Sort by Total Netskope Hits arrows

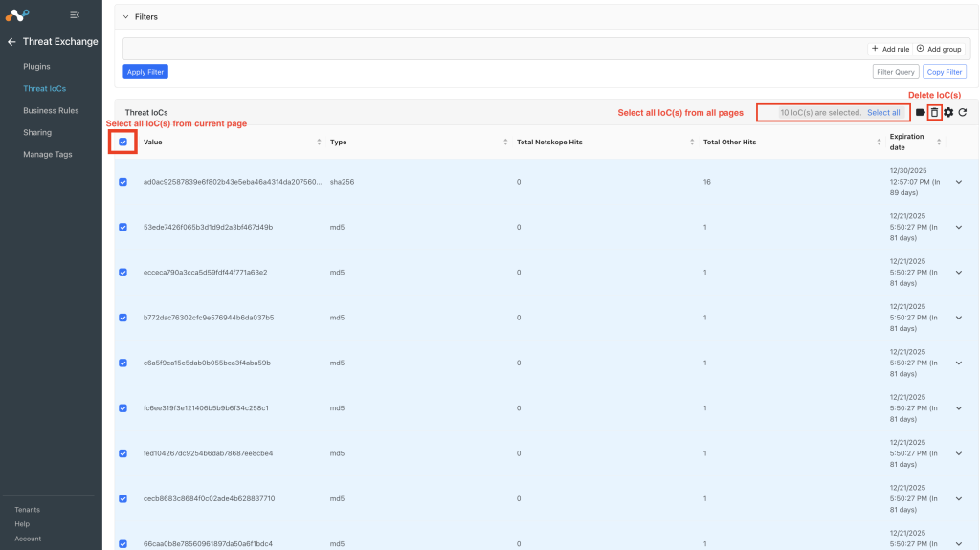[692, 142]
